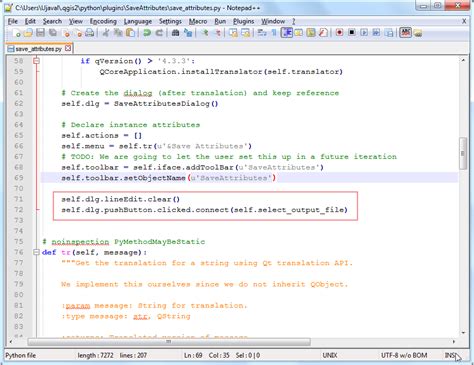Collapse the def tr fold at line 76
Image resolution: width=474 pixels, height=365 pixels.
pyautogui.click(x=36, y=252)
